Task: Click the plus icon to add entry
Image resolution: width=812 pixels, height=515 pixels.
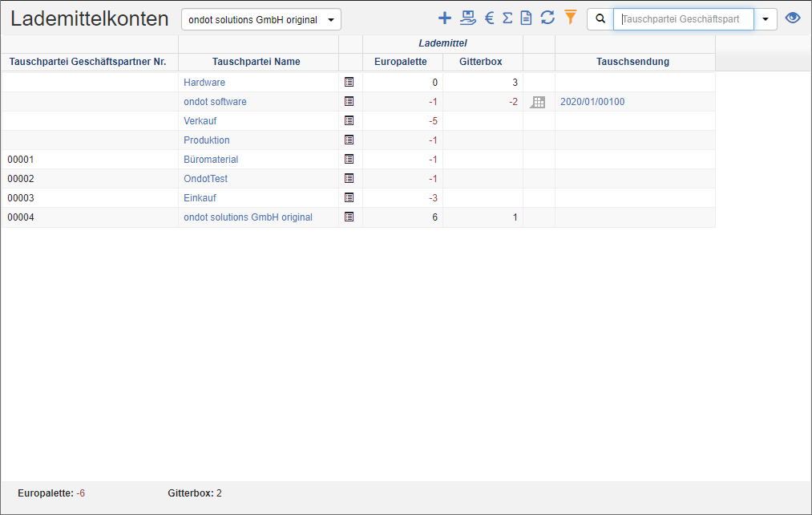Action: point(445,18)
